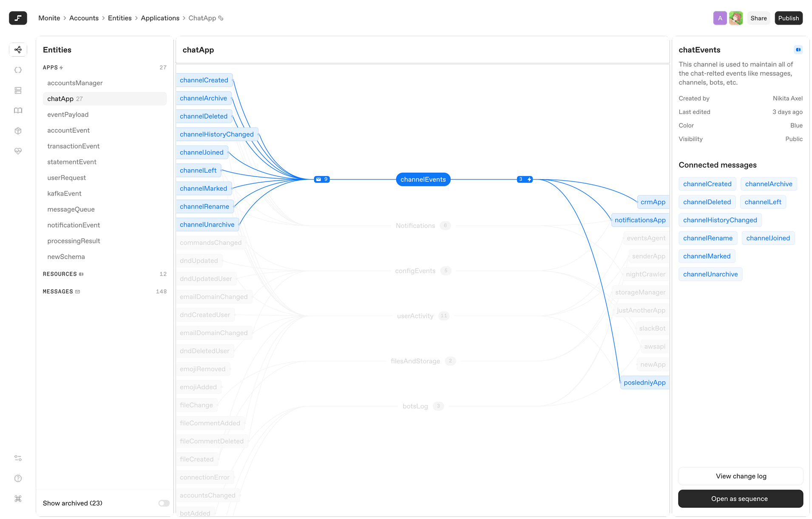Open the settings sliders icon
This screenshot has width=812, height=519.
coord(18,458)
